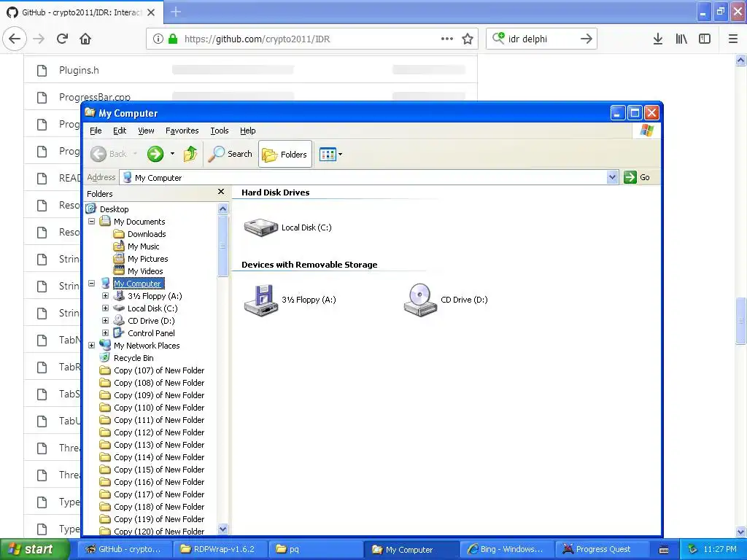Open page actions three-dot menu in URL bar

click(x=447, y=39)
